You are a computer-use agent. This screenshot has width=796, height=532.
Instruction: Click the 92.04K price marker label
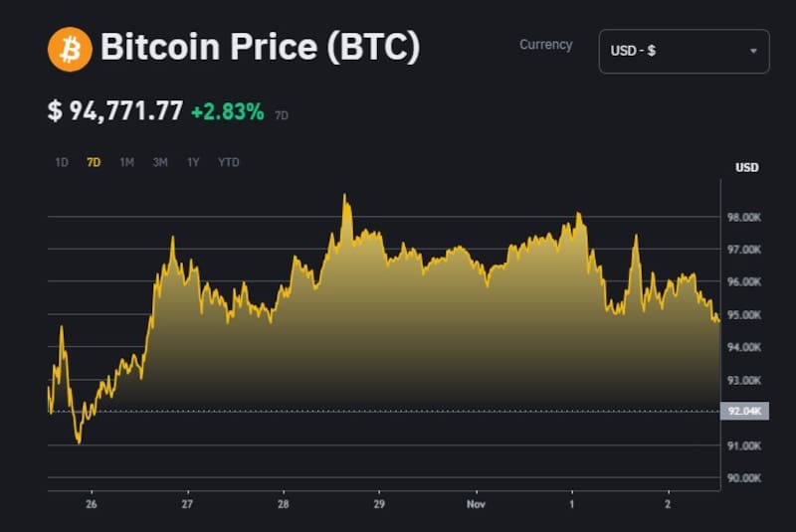(x=745, y=412)
